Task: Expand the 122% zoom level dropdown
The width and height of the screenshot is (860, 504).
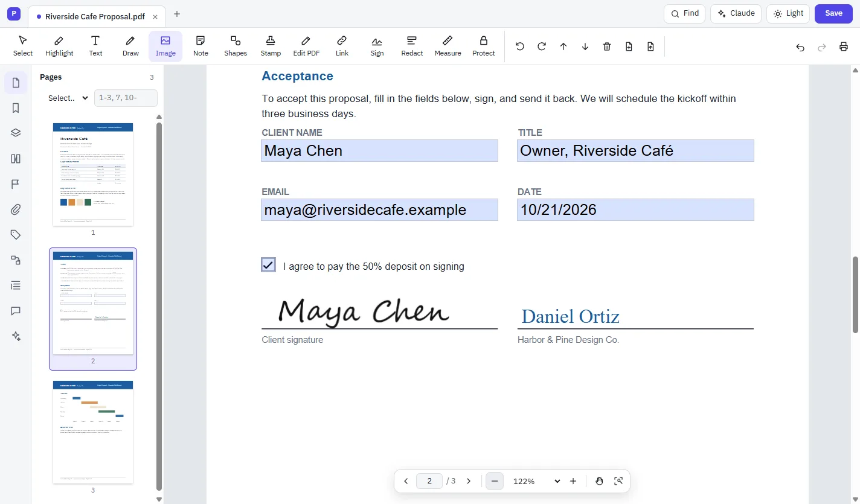Action: tap(536, 481)
